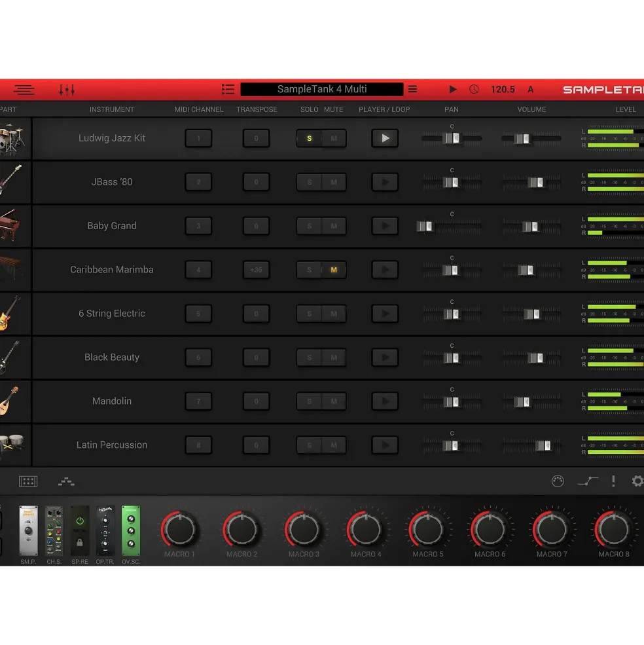Show the pads grid view icon
This screenshot has width=644, height=645.
28,481
